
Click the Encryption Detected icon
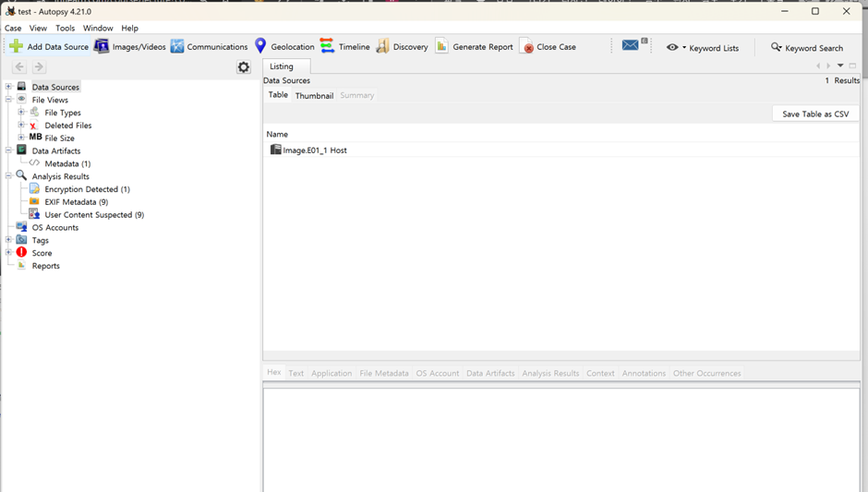pyautogui.click(x=34, y=188)
